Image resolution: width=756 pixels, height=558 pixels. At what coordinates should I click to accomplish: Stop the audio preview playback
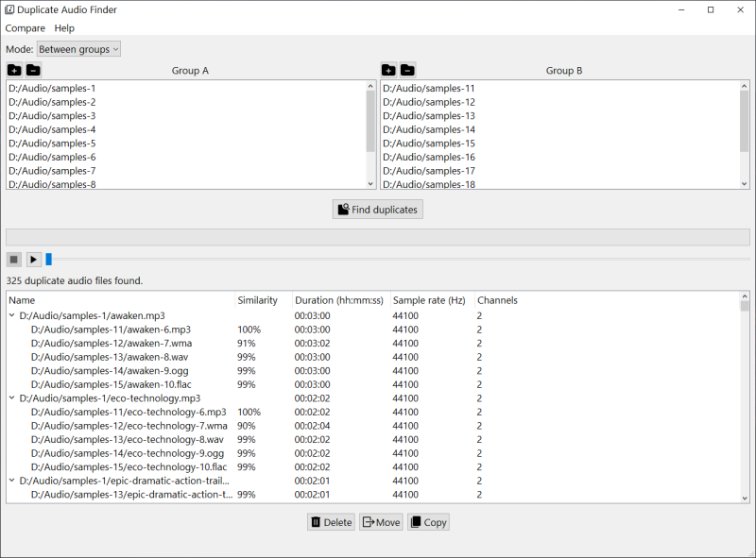click(13, 259)
